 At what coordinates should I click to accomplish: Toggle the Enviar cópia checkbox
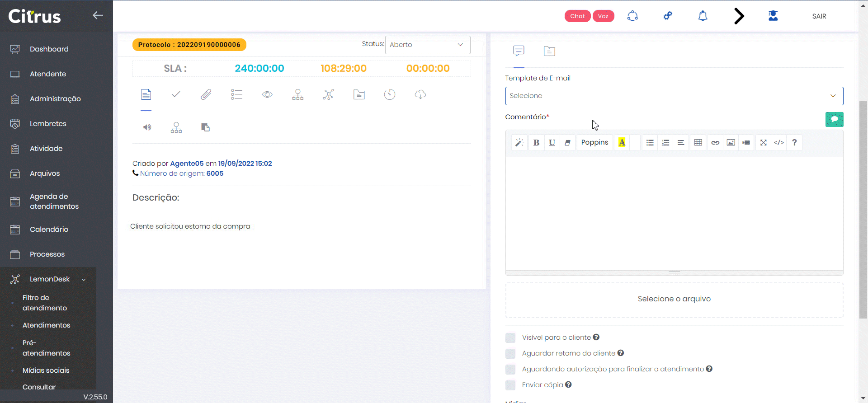tap(510, 385)
